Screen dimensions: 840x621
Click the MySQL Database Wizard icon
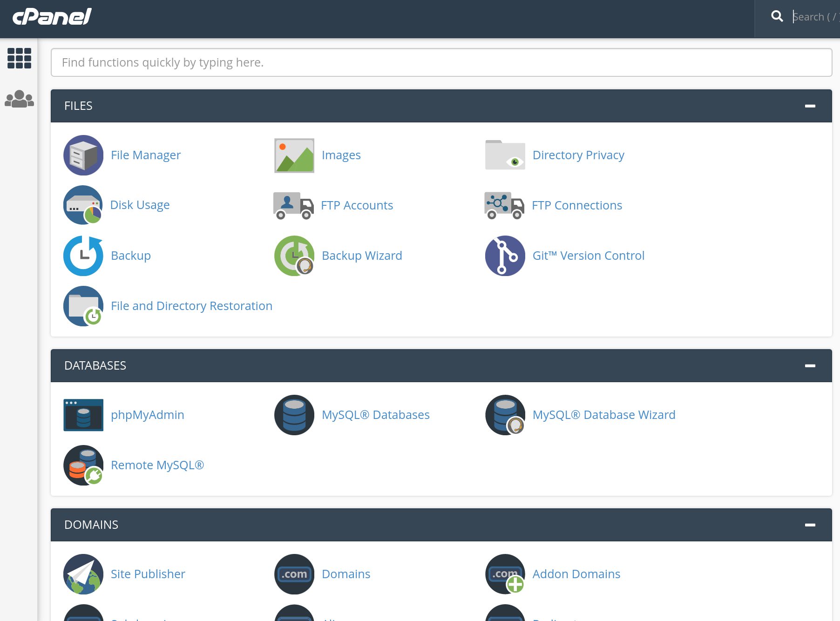pyautogui.click(x=505, y=415)
